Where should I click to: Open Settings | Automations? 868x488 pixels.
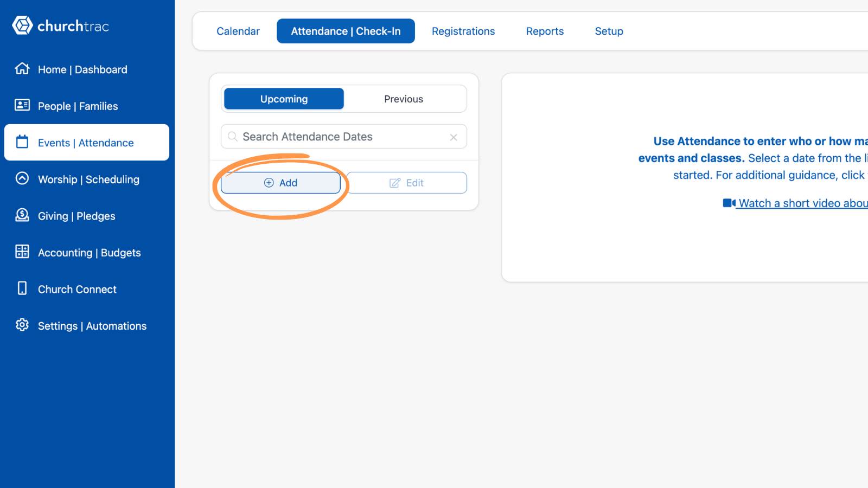point(87,325)
